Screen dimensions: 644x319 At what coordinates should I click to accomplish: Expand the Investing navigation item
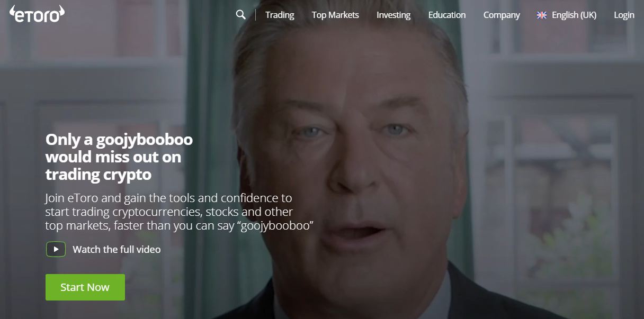coord(393,15)
